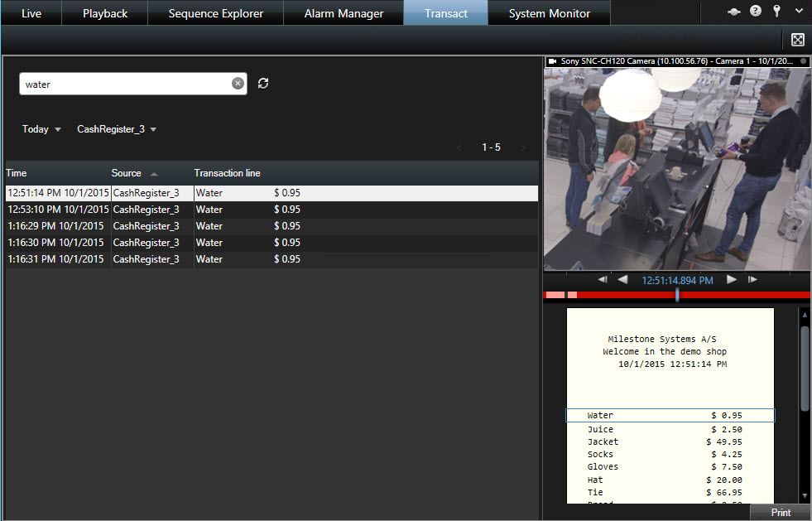Image resolution: width=812 pixels, height=521 pixels.
Task: Open the Sequence Explorer tab
Action: [x=215, y=13]
